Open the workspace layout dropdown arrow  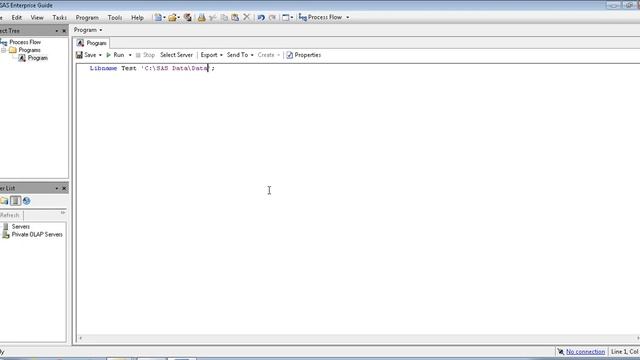pos(292,18)
